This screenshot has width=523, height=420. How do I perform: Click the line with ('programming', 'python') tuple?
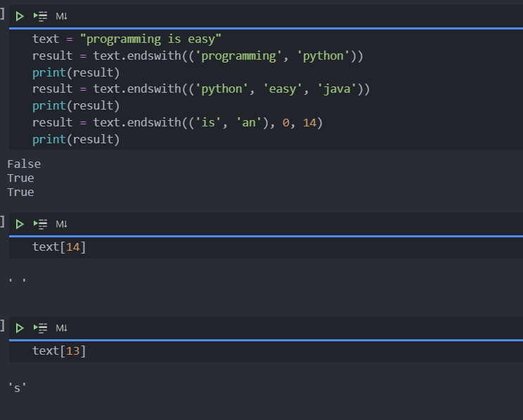coord(197,55)
